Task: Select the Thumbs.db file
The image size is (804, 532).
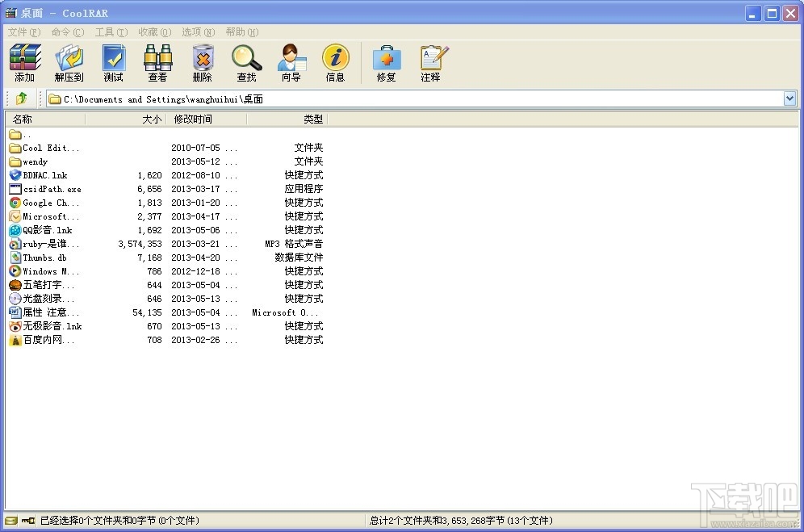Action: point(40,257)
